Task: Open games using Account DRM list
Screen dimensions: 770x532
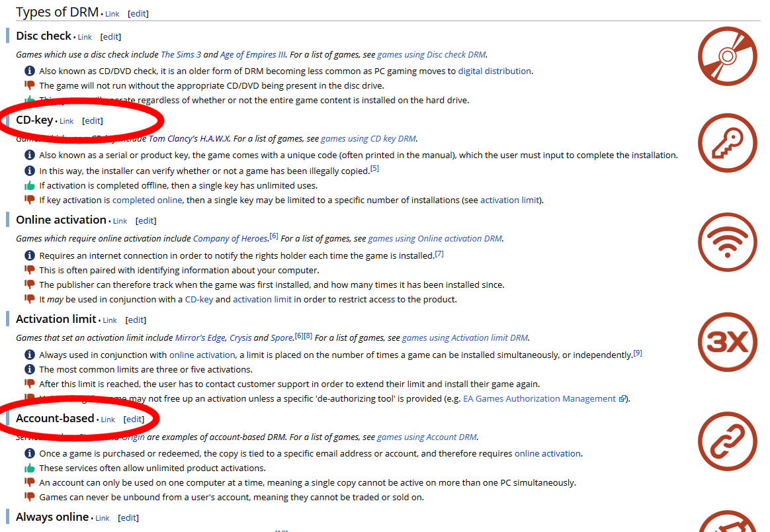Action: click(x=427, y=437)
